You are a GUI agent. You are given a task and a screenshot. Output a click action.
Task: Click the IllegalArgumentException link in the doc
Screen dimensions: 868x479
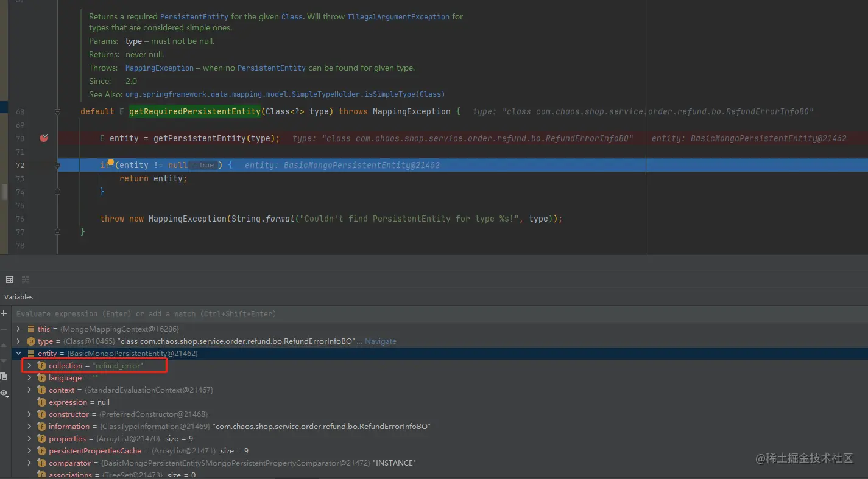click(x=398, y=17)
